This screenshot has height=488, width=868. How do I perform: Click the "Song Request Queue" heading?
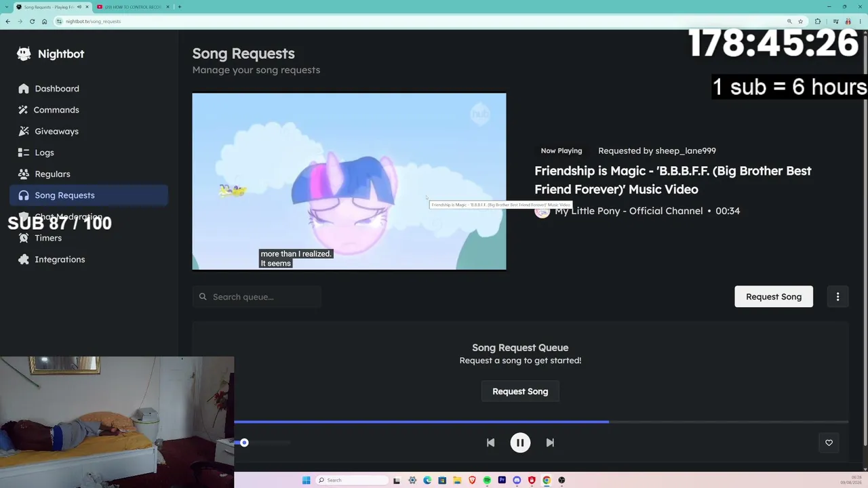(520, 348)
